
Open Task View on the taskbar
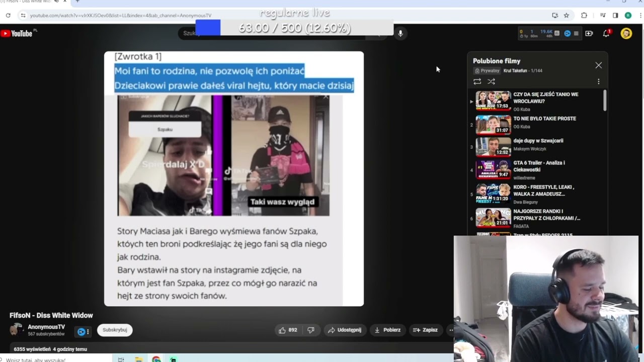pyautogui.click(x=121, y=359)
